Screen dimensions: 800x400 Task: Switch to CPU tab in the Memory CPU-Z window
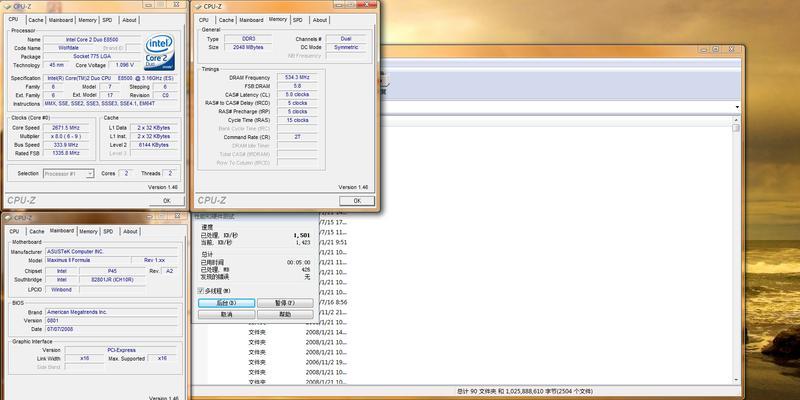tap(204, 20)
